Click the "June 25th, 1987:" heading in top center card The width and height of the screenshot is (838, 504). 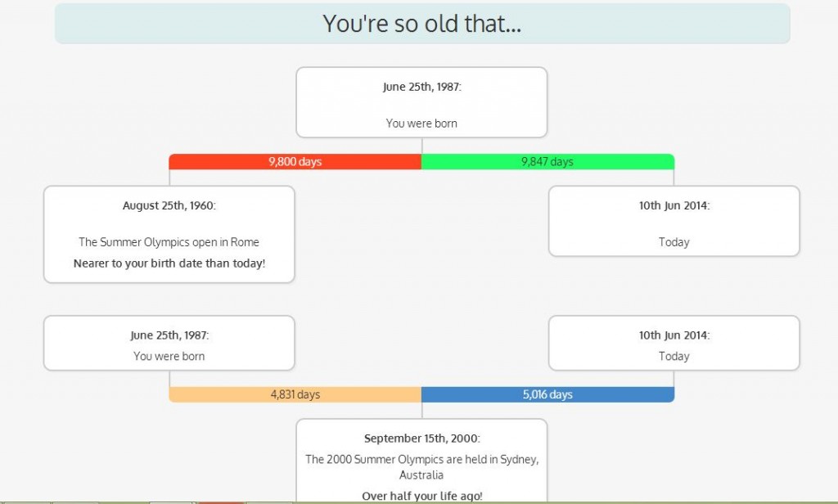(x=421, y=87)
